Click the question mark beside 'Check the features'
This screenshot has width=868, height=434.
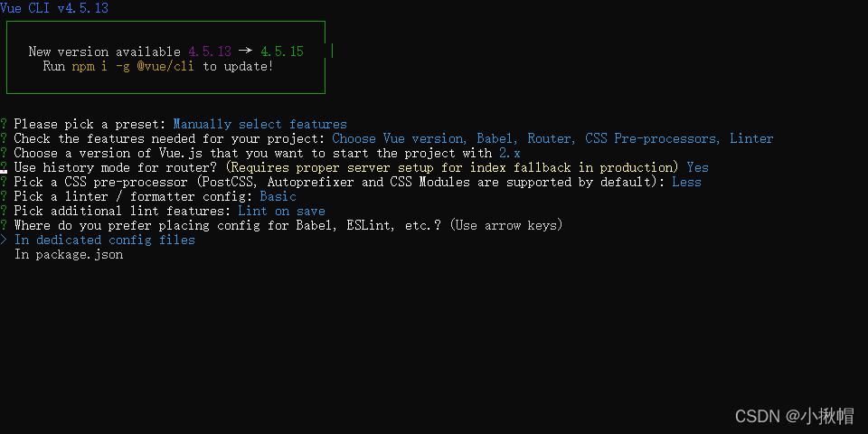click(4, 138)
